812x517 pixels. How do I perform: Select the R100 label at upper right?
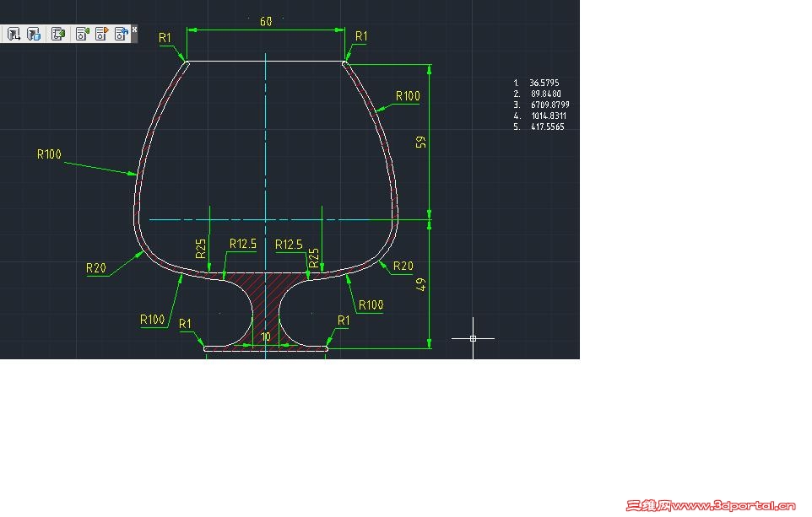pos(408,96)
